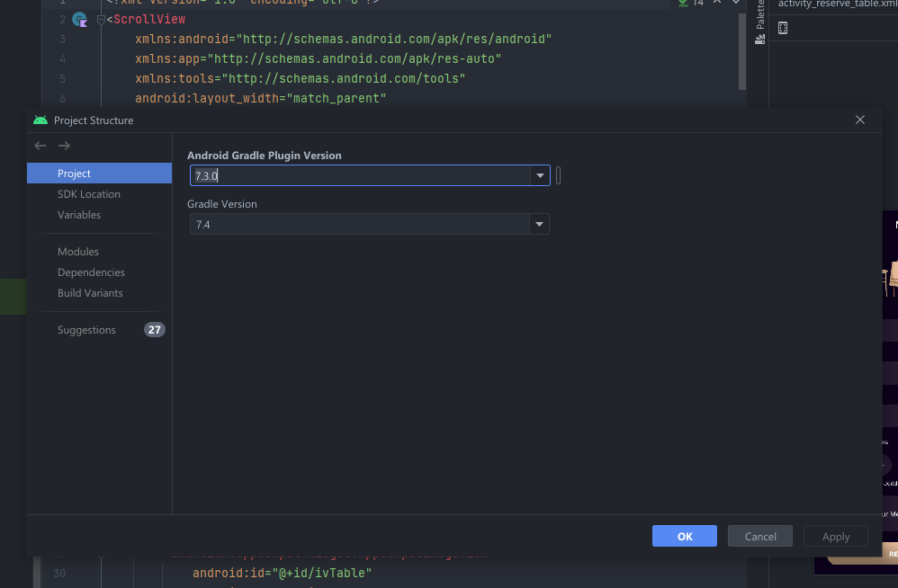Open the Build Variants section
This screenshot has width=898, height=588.
click(x=90, y=293)
